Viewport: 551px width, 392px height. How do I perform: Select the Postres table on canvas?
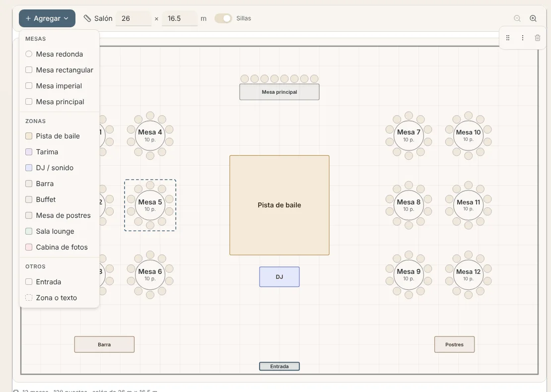pos(454,344)
